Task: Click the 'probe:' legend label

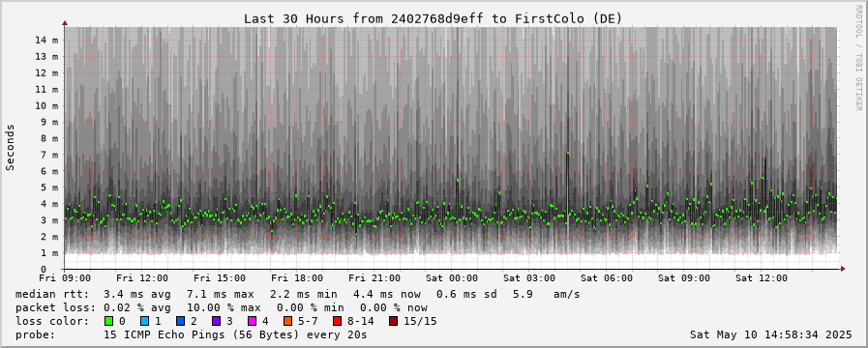Action: pos(36,334)
